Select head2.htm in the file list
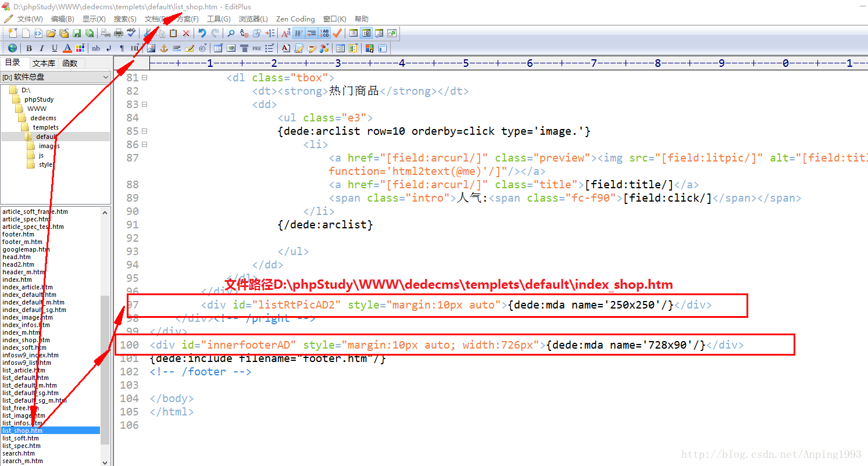The height and width of the screenshot is (466, 868). (18, 264)
